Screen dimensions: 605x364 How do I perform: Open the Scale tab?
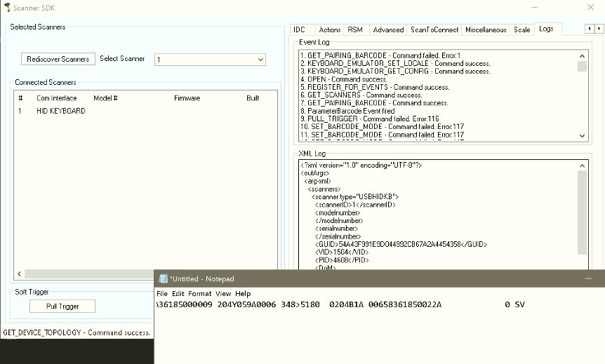coord(522,29)
